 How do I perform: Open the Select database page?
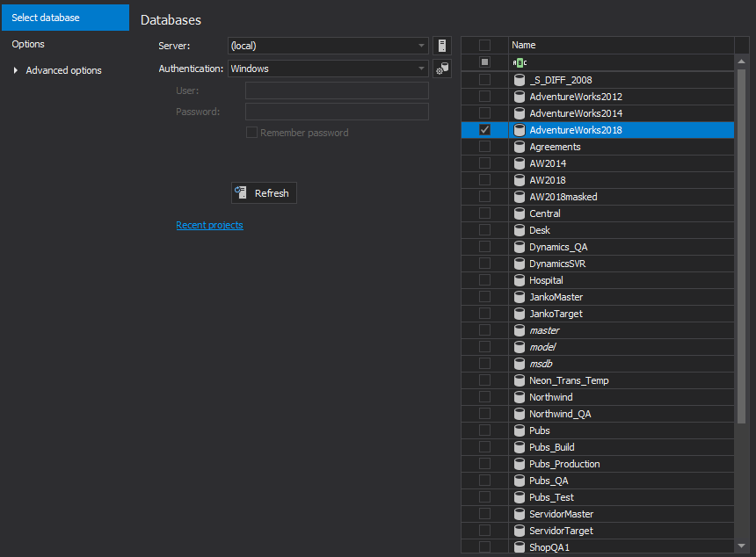65,18
